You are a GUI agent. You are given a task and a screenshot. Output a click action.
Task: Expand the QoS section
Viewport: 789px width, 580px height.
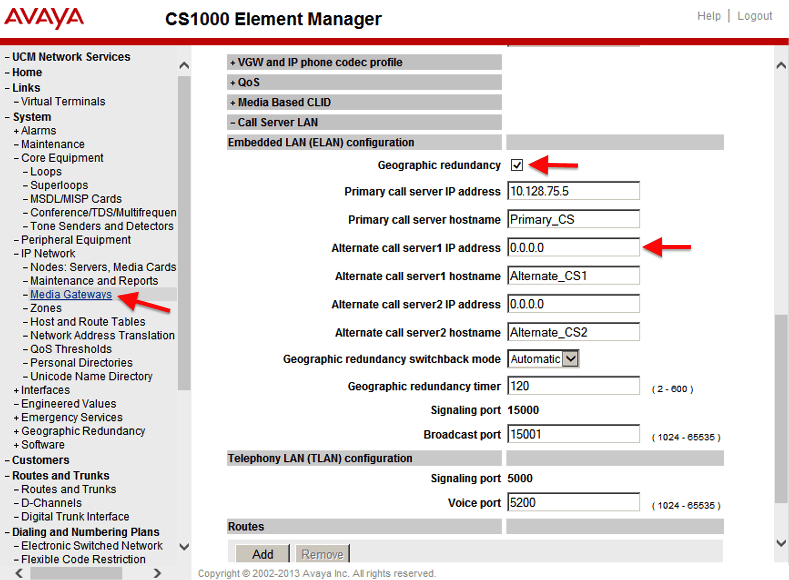click(x=364, y=82)
